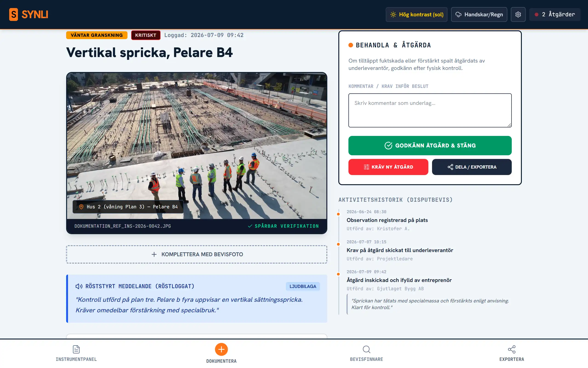This screenshot has width=588, height=368.
Task: Click entrepreneur quote about specialmassa
Action: (x=430, y=304)
